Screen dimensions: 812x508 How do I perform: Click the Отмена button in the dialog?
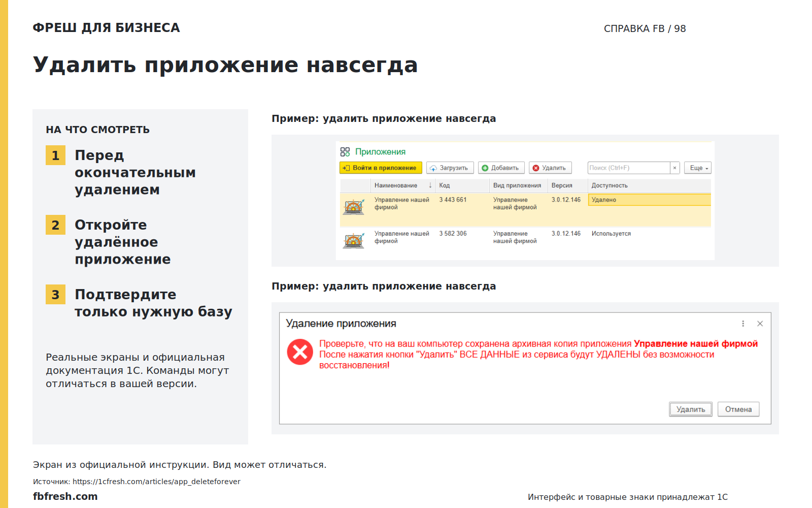point(738,409)
